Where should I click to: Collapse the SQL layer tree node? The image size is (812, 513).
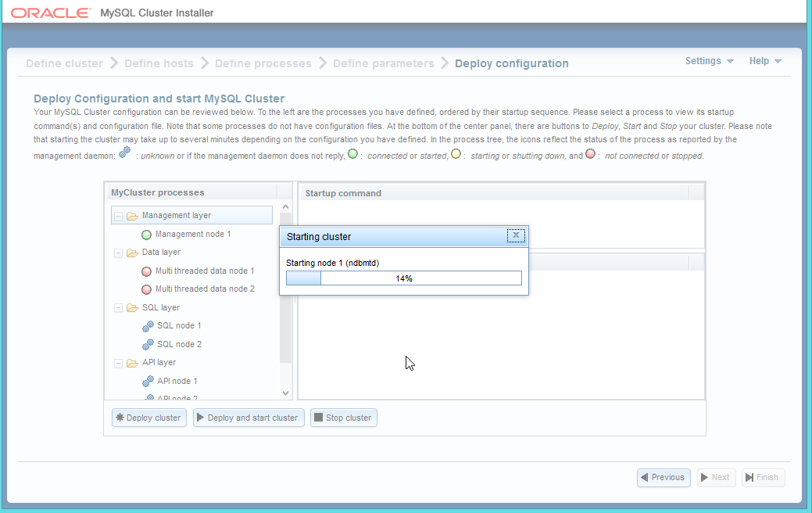click(119, 308)
